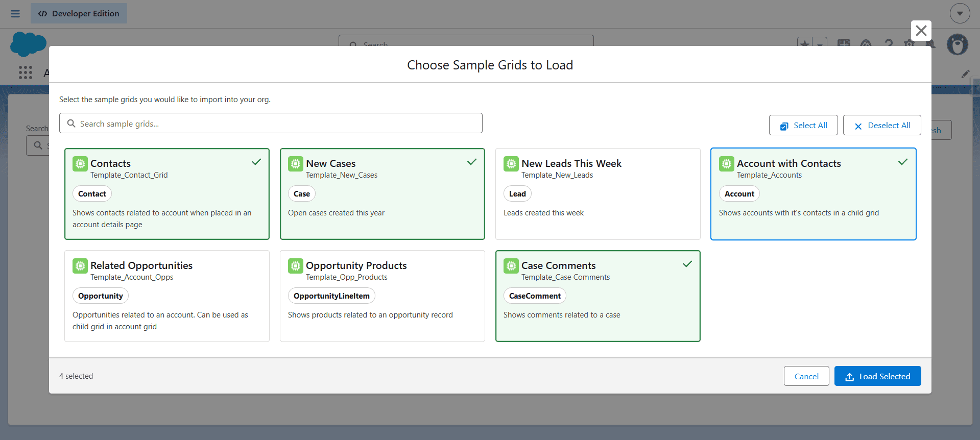This screenshot has height=440, width=980.
Task: Click the Template_Opp_Products text
Action: coord(347,277)
